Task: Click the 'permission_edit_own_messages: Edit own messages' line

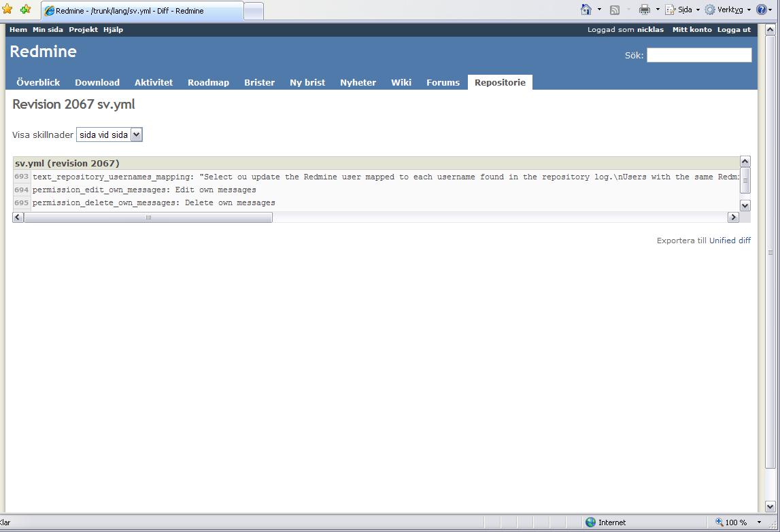Action: pos(144,190)
